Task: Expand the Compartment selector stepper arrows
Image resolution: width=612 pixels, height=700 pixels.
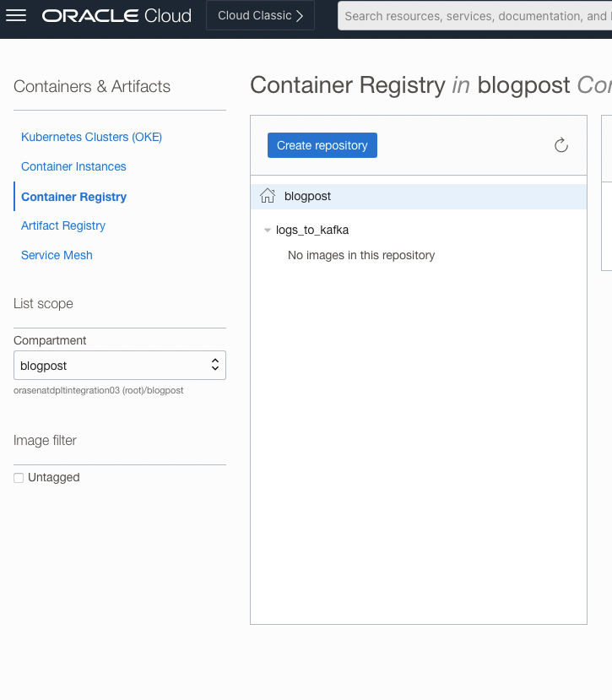Action: pyautogui.click(x=217, y=365)
